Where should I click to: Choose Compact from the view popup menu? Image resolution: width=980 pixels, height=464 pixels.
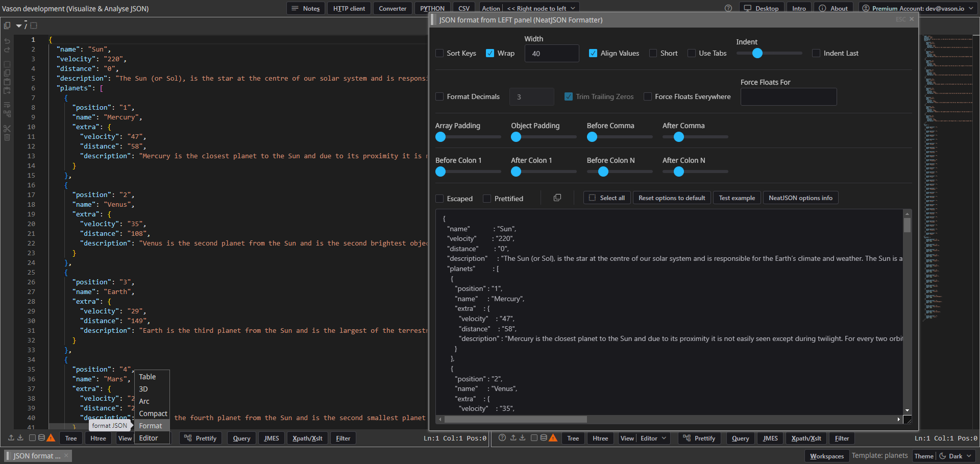click(153, 413)
